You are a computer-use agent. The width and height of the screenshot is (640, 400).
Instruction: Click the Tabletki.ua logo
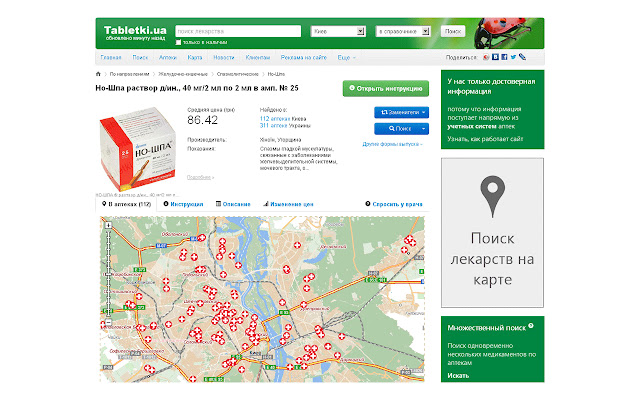pos(135,30)
